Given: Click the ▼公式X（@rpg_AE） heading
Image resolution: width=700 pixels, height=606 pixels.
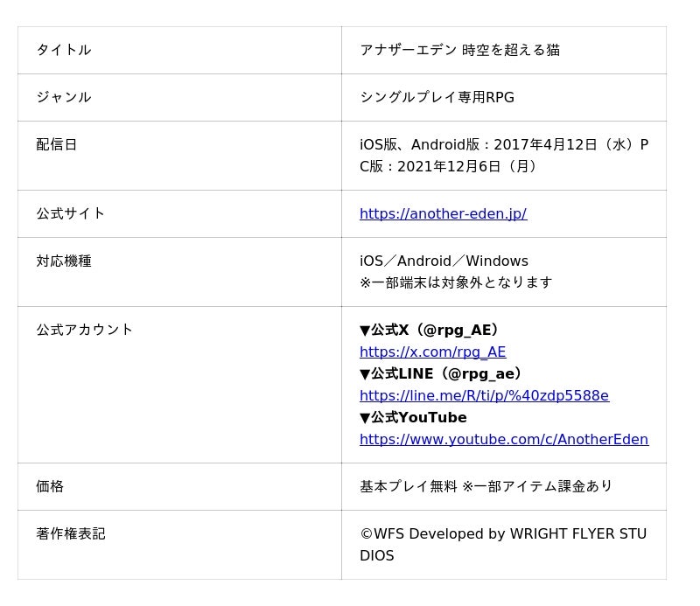Looking at the screenshot, I should [x=429, y=330].
